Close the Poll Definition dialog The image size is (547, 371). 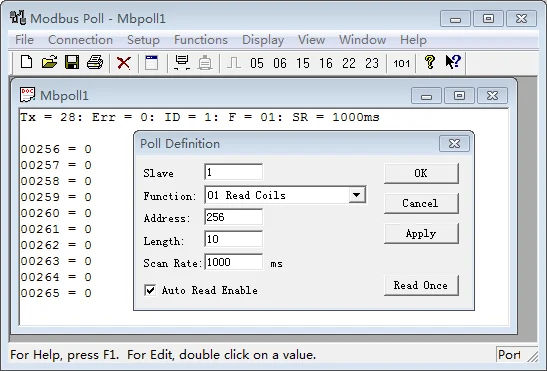(x=454, y=143)
